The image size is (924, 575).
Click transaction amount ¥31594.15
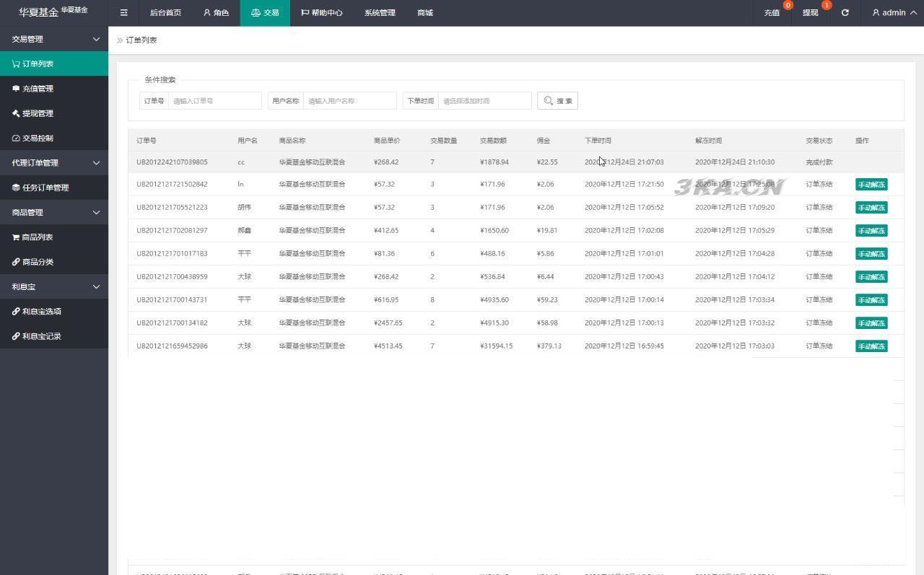(x=496, y=346)
